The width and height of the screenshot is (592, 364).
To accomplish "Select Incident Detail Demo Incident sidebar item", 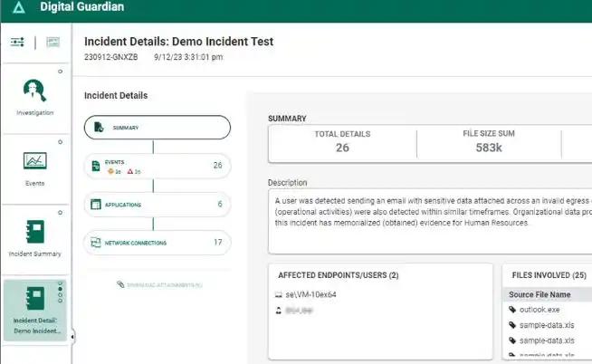I will [35, 311].
